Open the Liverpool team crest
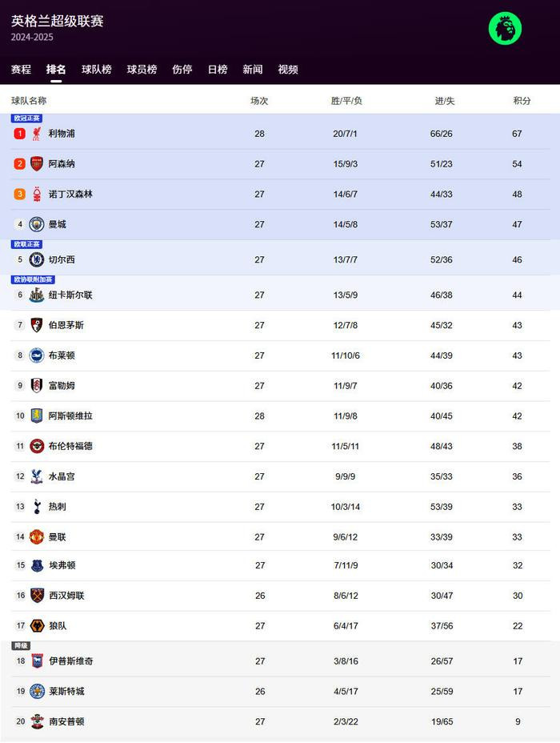This screenshot has width=560, height=743. pos(37,134)
